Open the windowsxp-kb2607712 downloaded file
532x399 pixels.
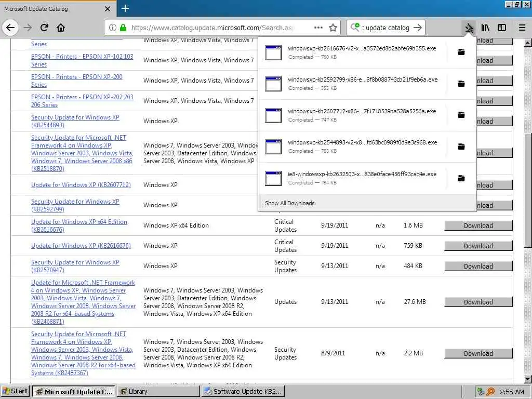[x=353, y=115]
